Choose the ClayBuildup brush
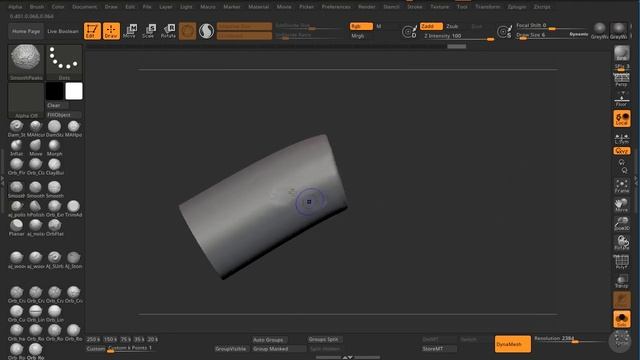Image resolution: width=640 pixels, height=360 pixels. point(54,167)
